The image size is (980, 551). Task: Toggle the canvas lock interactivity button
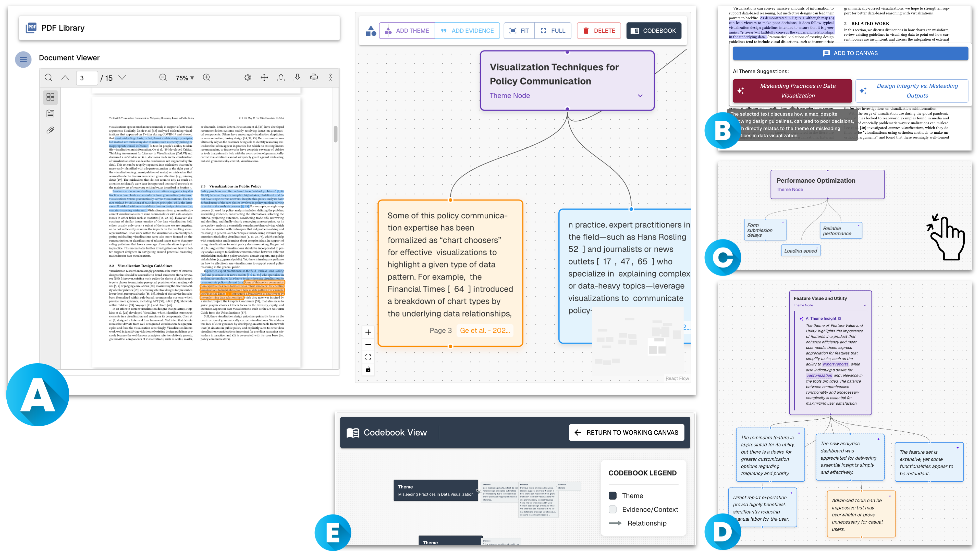click(x=368, y=370)
